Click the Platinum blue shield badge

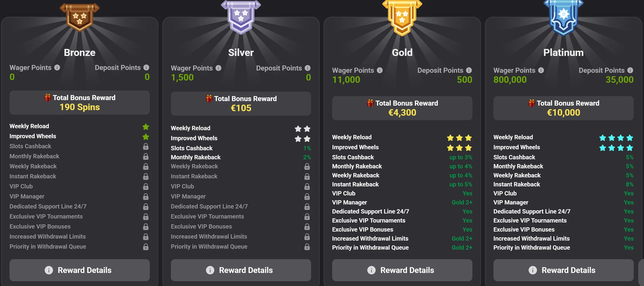click(564, 16)
